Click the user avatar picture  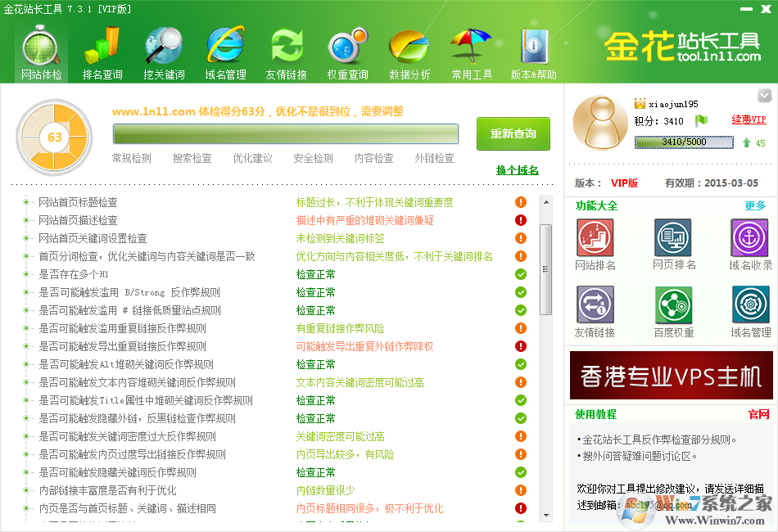601,123
